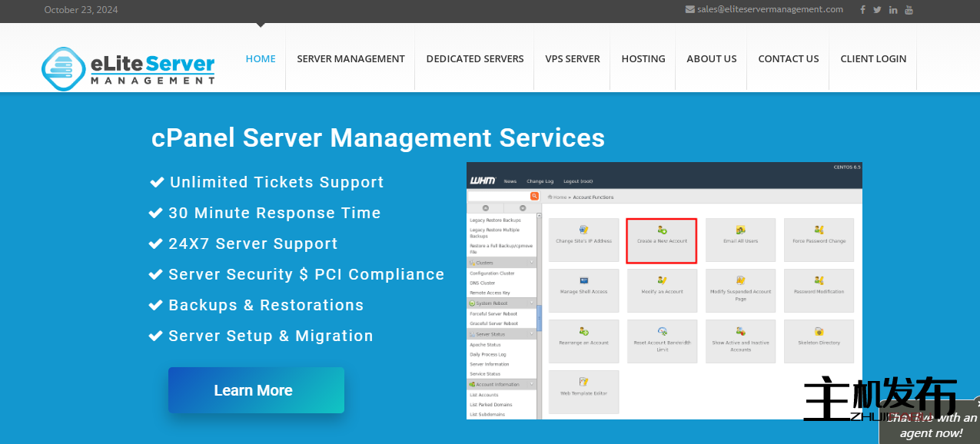Click the orange WHM search icon

[x=534, y=197]
